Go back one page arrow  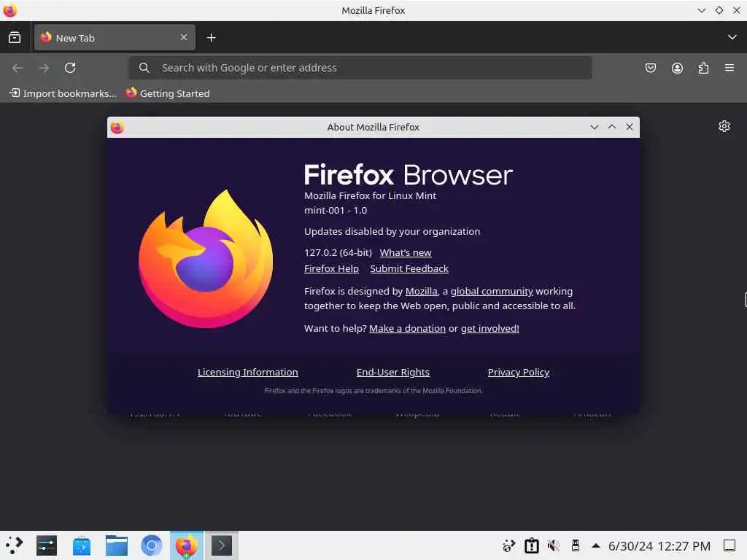tap(18, 68)
